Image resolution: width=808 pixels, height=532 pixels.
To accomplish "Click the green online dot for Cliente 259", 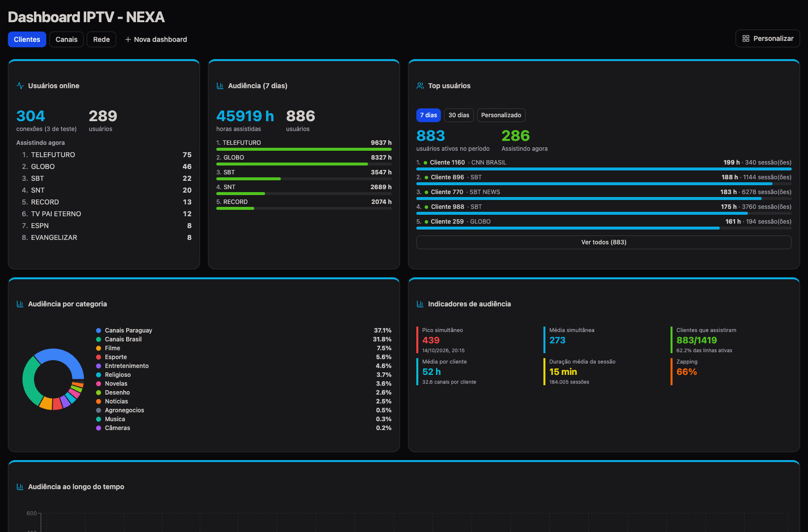I will click(426, 222).
